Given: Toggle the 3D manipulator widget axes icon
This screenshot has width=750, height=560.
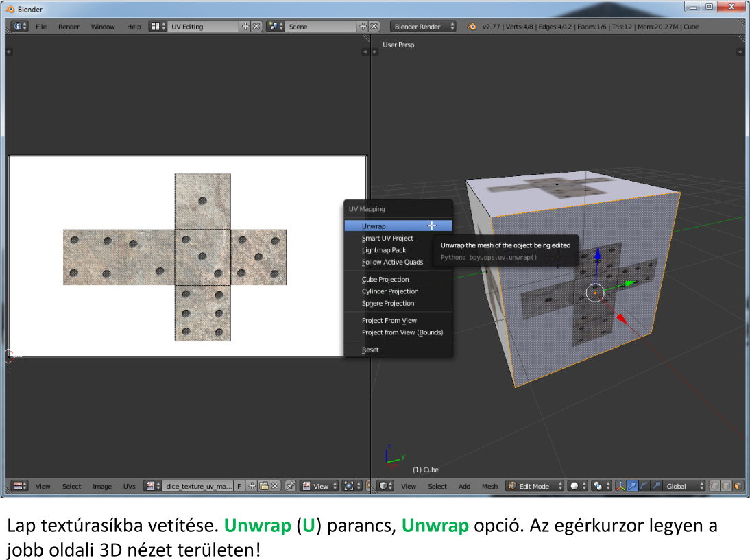Looking at the screenshot, I should tap(620, 486).
